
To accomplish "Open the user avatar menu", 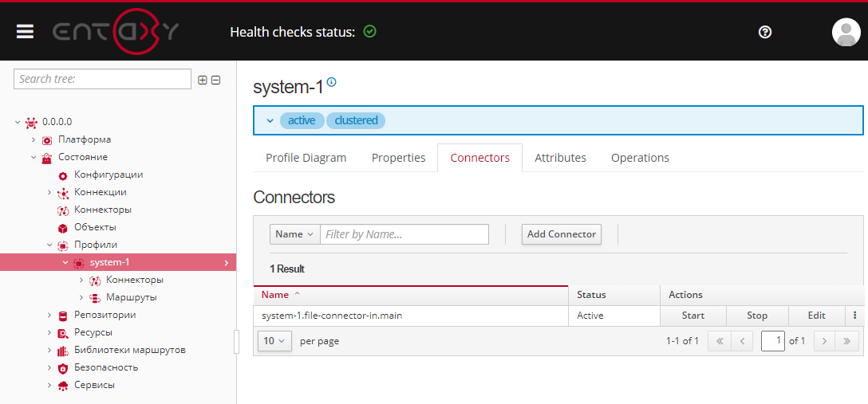I will [x=846, y=32].
